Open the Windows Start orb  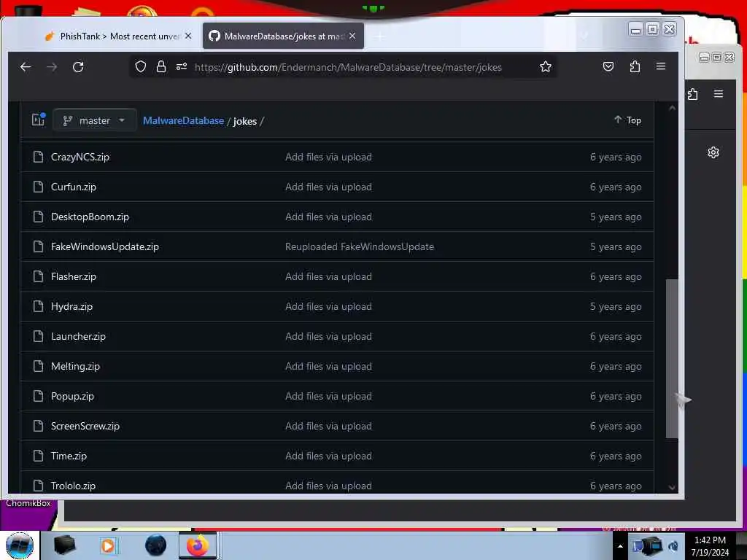[20, 545]
